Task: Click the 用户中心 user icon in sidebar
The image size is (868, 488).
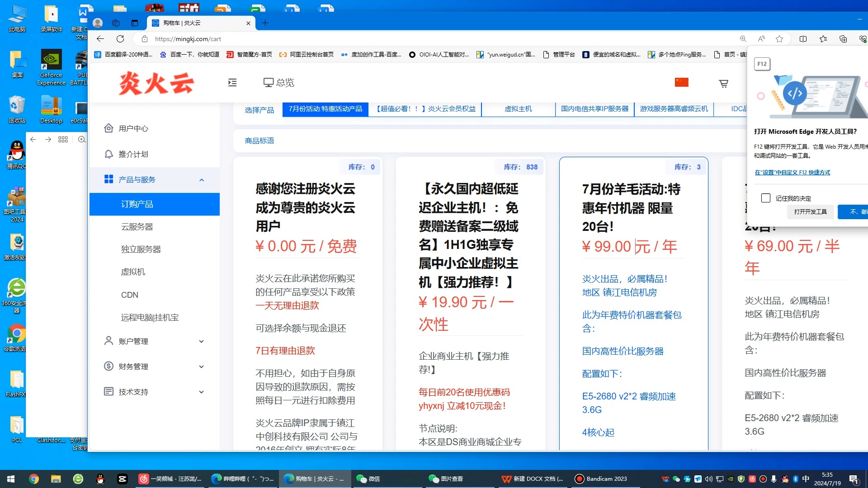Action: (x=108, y=128)
